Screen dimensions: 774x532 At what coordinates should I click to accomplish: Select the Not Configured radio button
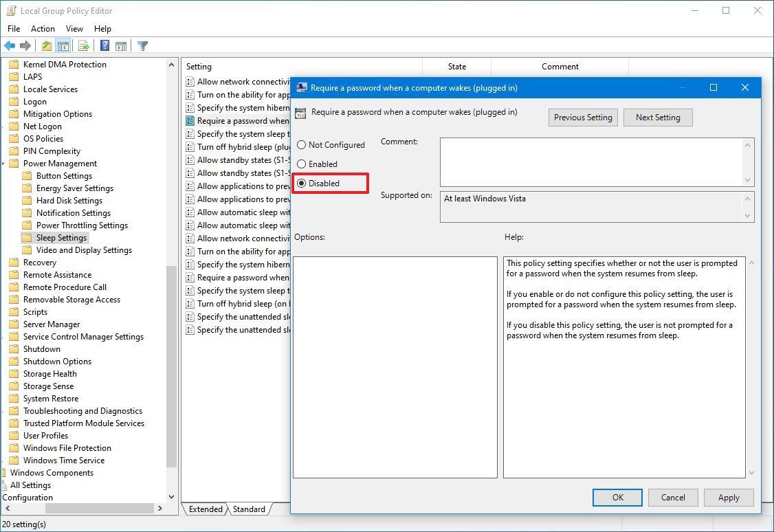[301, 144]
